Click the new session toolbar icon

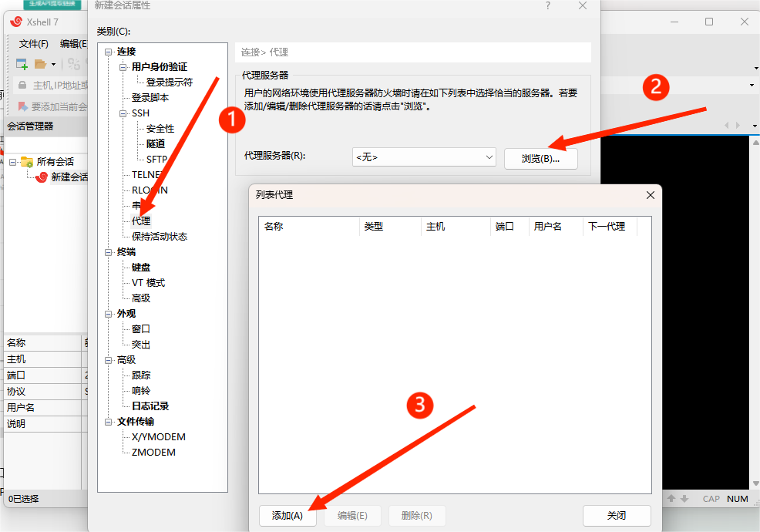[20, 64]
